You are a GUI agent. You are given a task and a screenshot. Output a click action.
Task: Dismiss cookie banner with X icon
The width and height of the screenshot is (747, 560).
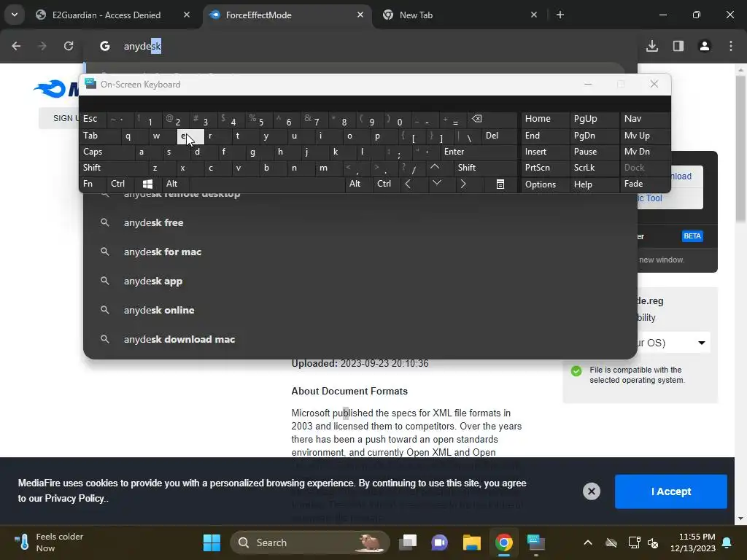click(591, 491)
